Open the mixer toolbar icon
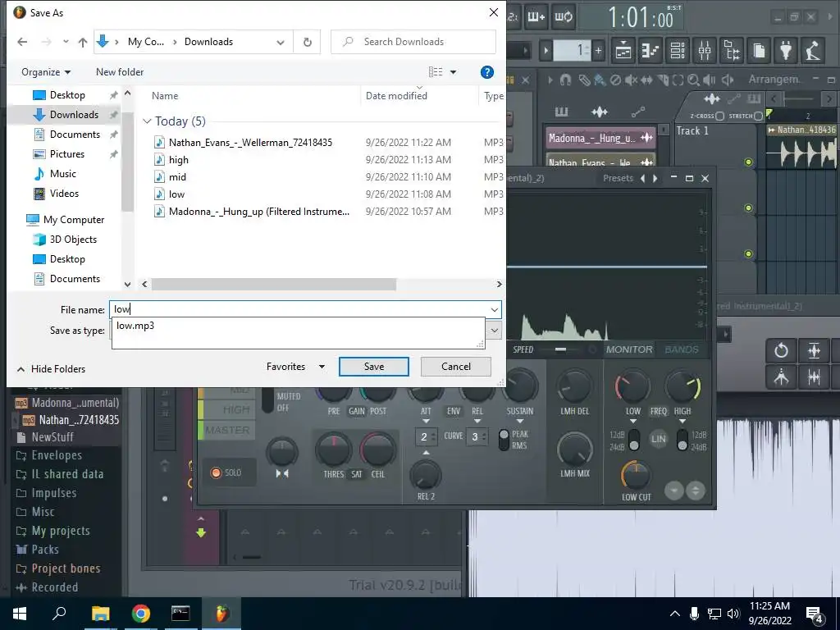Image resolution: width=840 pixels, height=630 pixels. 705,51
